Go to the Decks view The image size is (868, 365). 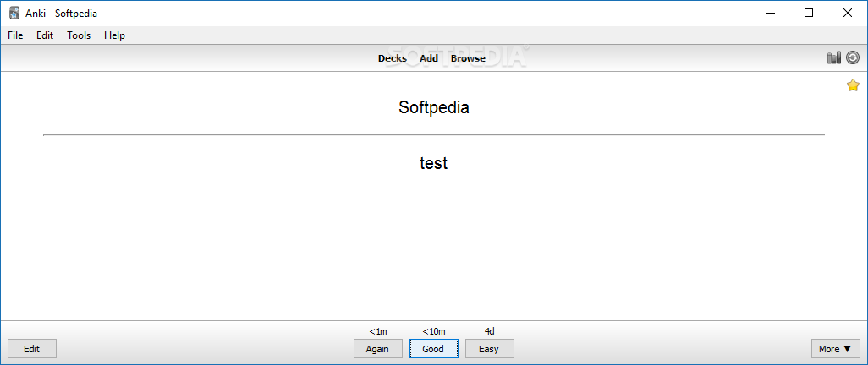point(392,58)
